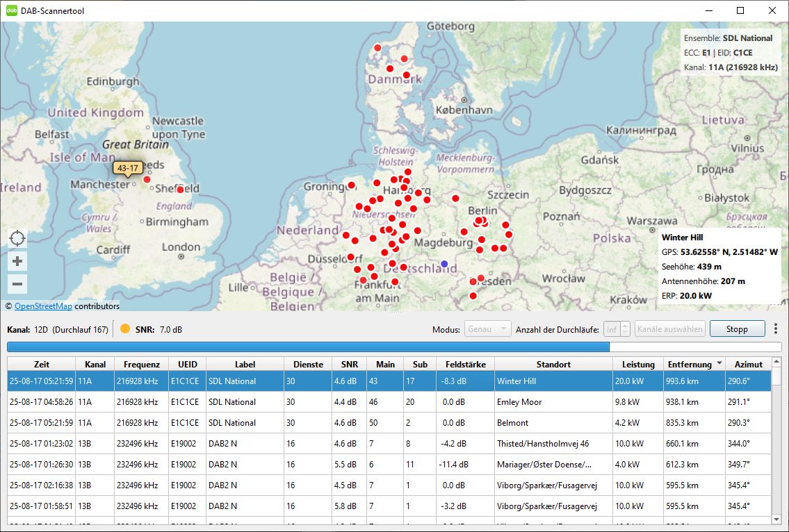Screen dimensions: 789x532
Task: Zoom in using the map plus button
Action: click(x=17, y=261)
